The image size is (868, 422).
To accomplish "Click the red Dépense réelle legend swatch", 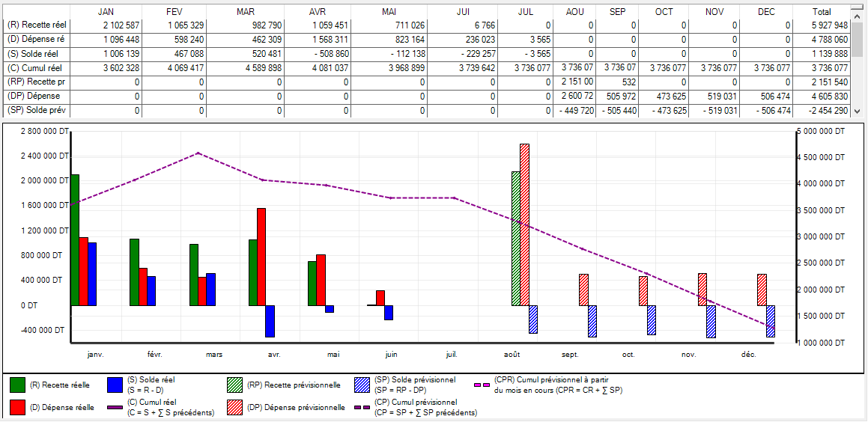I will 18,408.
